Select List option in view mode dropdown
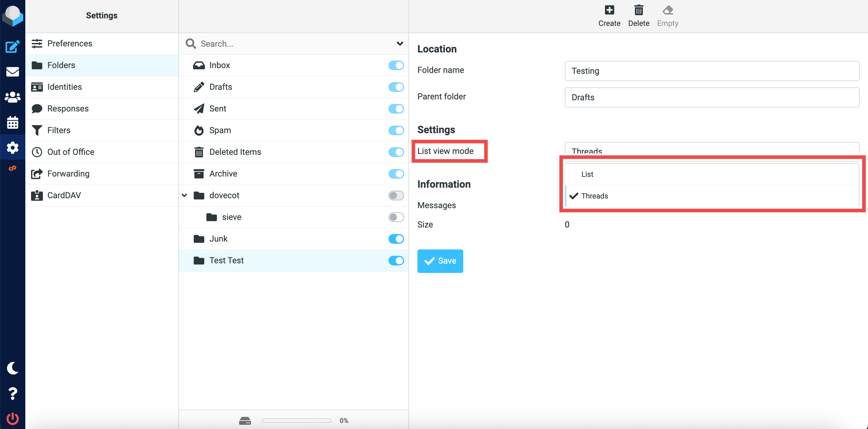Image resolution: width=868 pixels, height=429 pixels. pos(587,174)
